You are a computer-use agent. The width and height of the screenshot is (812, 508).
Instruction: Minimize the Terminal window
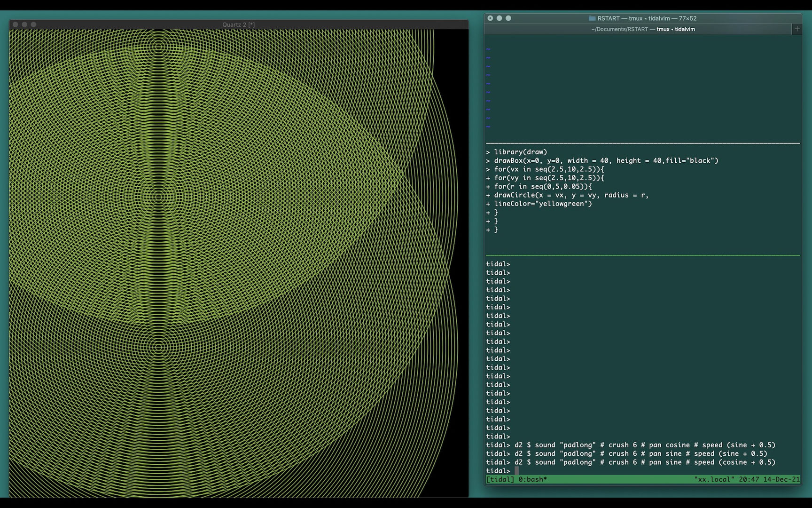pyautogui.click(x=499, y=18)
